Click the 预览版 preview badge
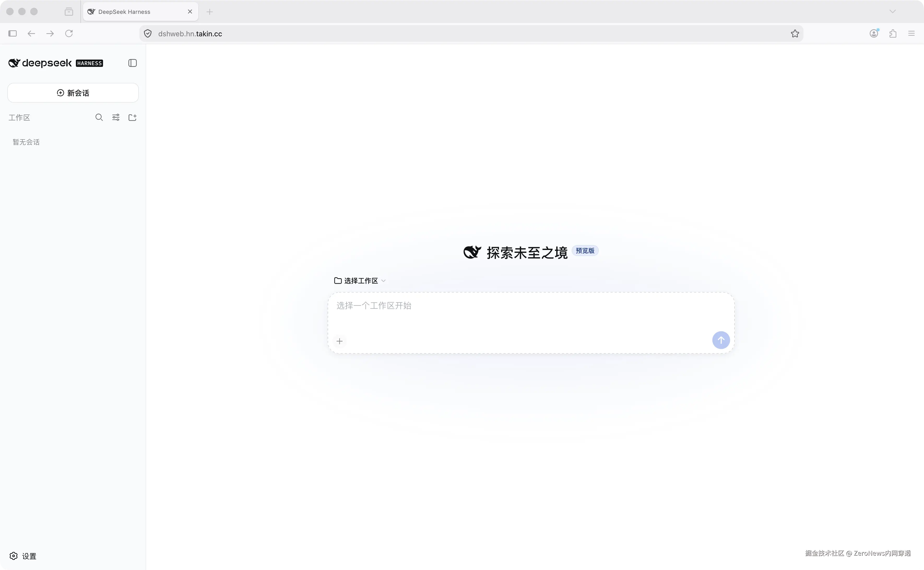Screen dimensions: 924x570 (585, 251)
